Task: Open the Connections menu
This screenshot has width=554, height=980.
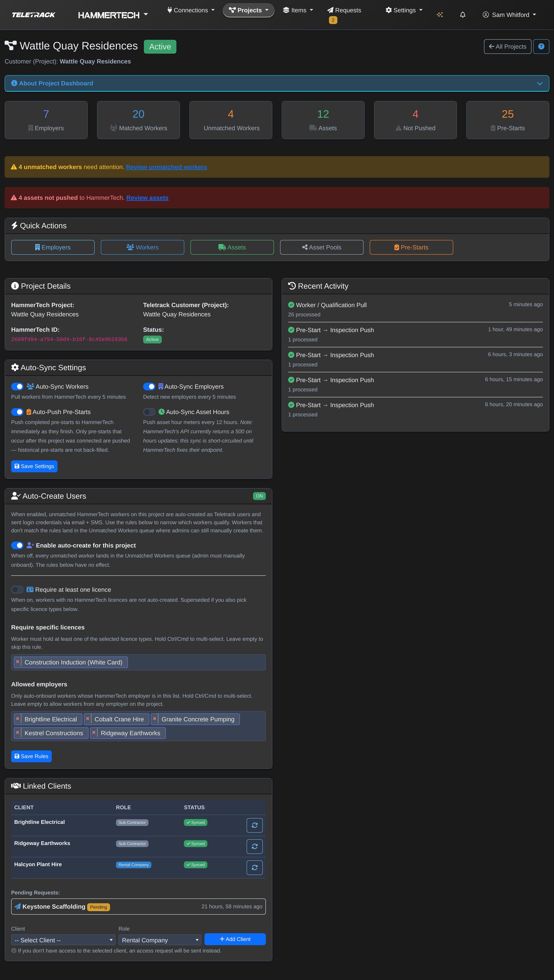Action: pyautogui.click(x=191, y=10)
